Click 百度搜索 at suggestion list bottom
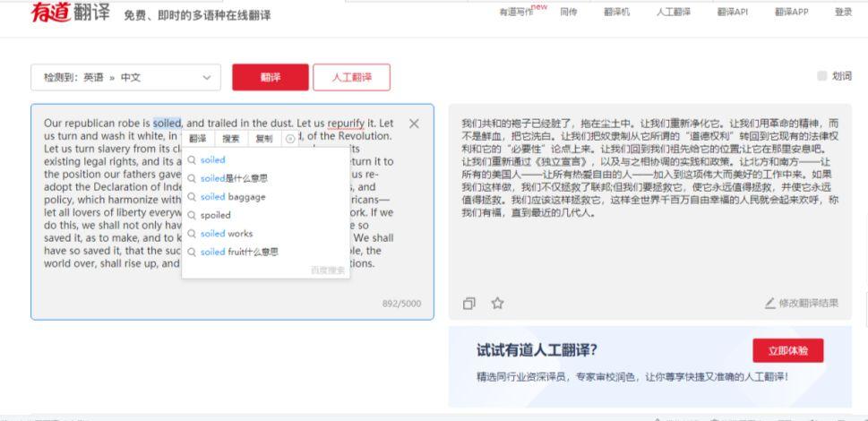868x421 pixels. pyautogui.click(x=328, y=271)
